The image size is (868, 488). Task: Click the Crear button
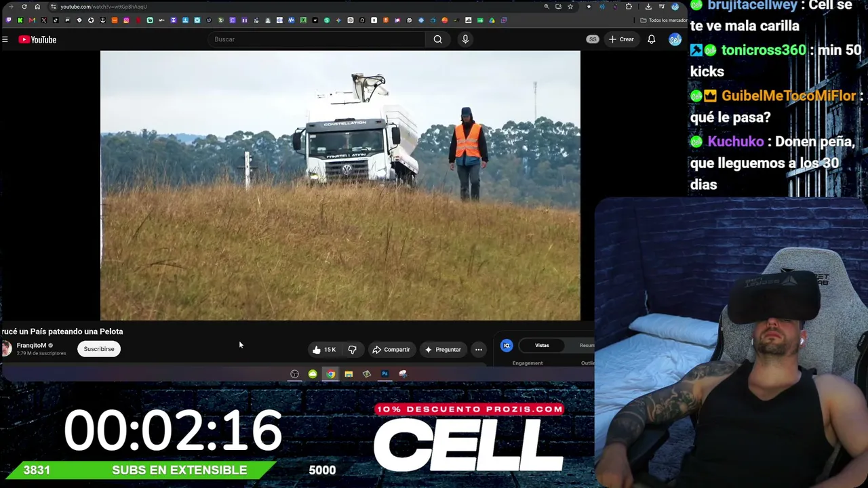pyautogui.click(x=621, y=39)
